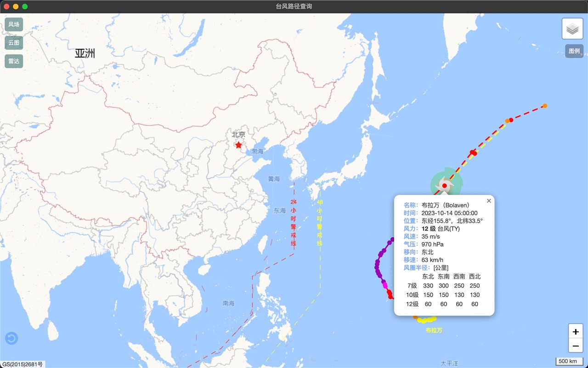This screenshot has height=368, width=588.
Task: Select the farthest orange forecast point
Action: tap(545, 106)
